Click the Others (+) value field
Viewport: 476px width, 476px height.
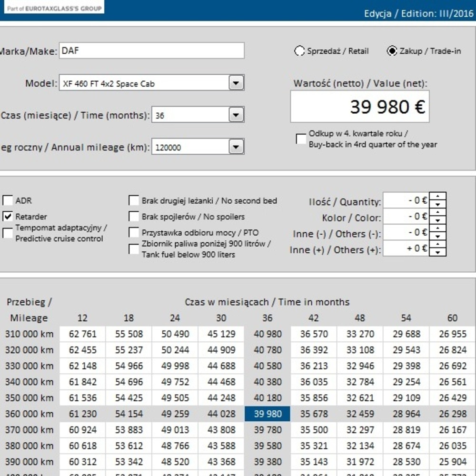pyautogui.click(x=406, y=248)
